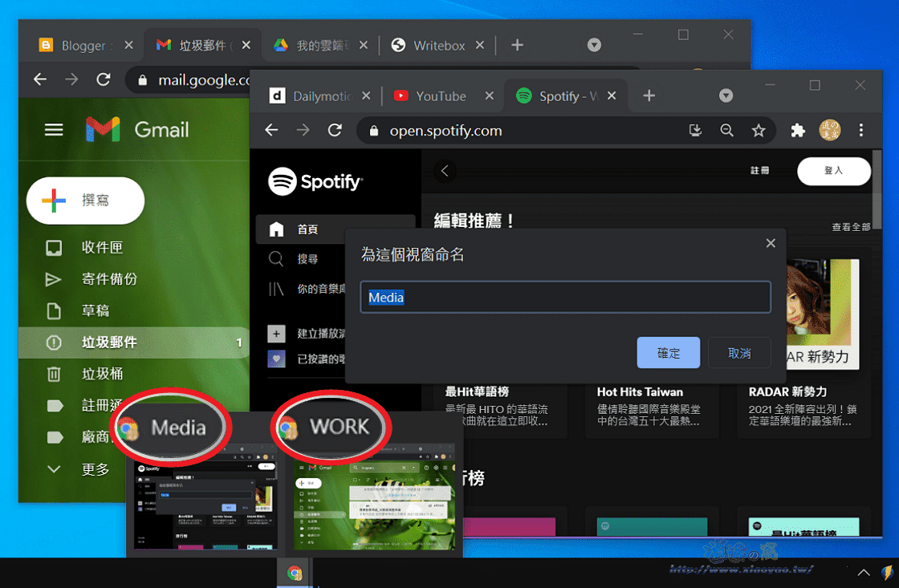Viewport: 899px width, 588px height.
Task: Go forward in Gmail window
Action: tap(71, 79)
